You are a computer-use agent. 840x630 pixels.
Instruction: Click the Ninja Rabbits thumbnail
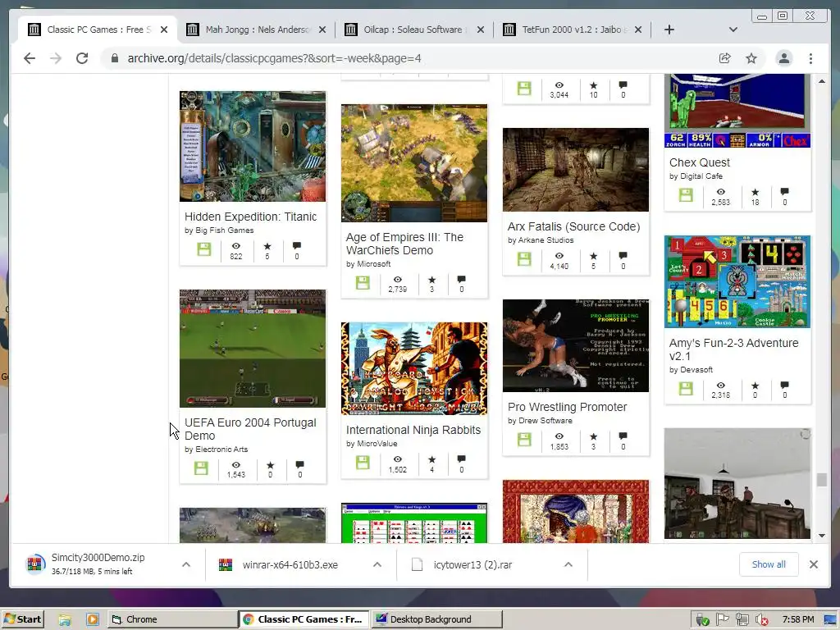tap(414, 368)
